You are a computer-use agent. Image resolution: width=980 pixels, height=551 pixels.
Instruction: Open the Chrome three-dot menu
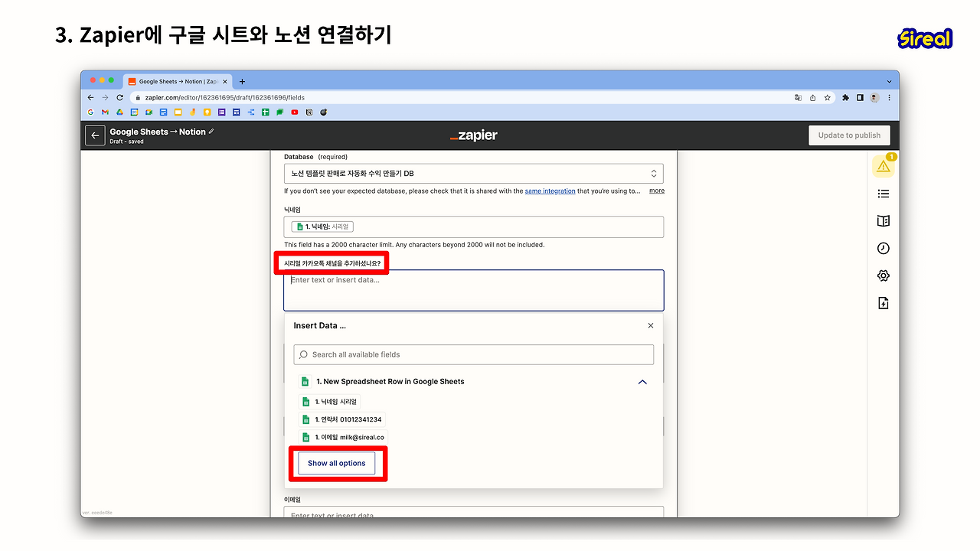point(889,98)
